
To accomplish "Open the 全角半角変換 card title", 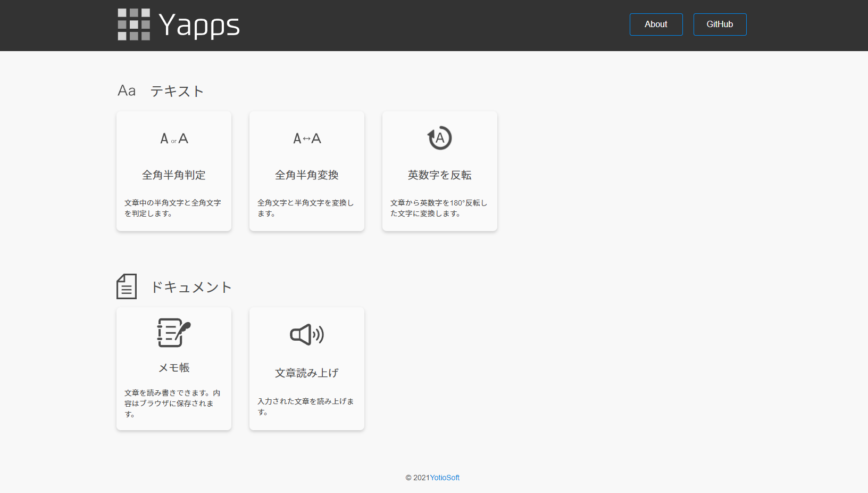I will (x=307, y=175).
